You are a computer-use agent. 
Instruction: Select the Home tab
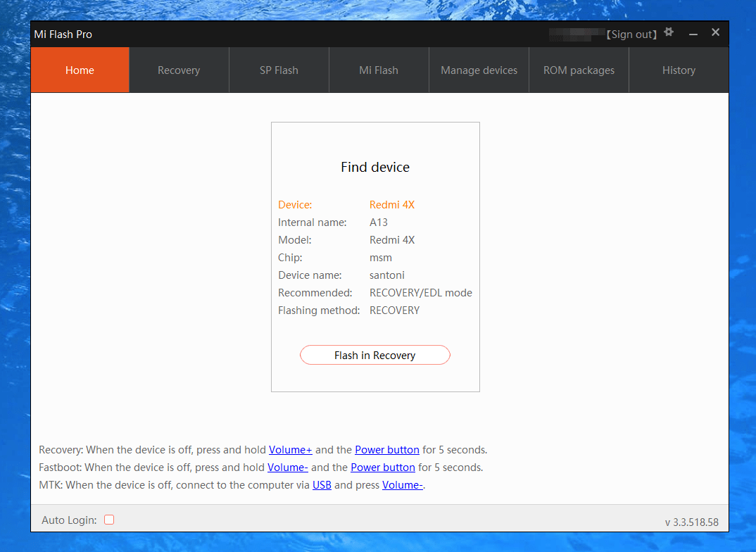[x=80, y=70]
